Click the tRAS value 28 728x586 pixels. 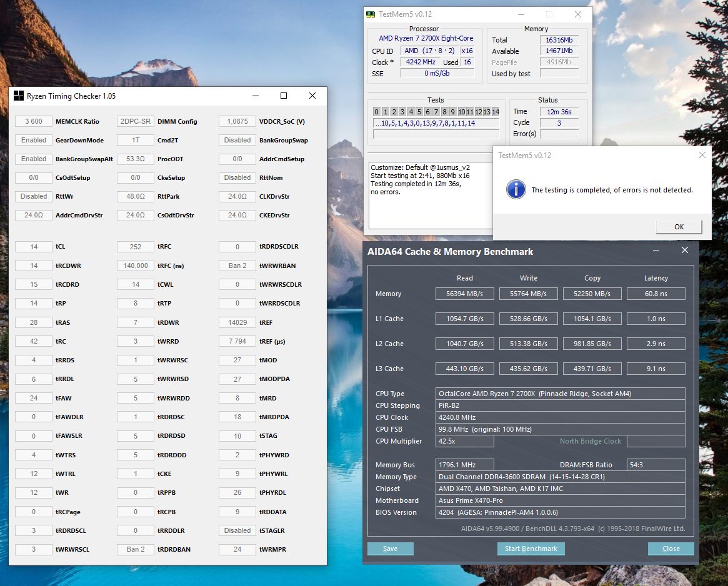[x=33, y=322]
